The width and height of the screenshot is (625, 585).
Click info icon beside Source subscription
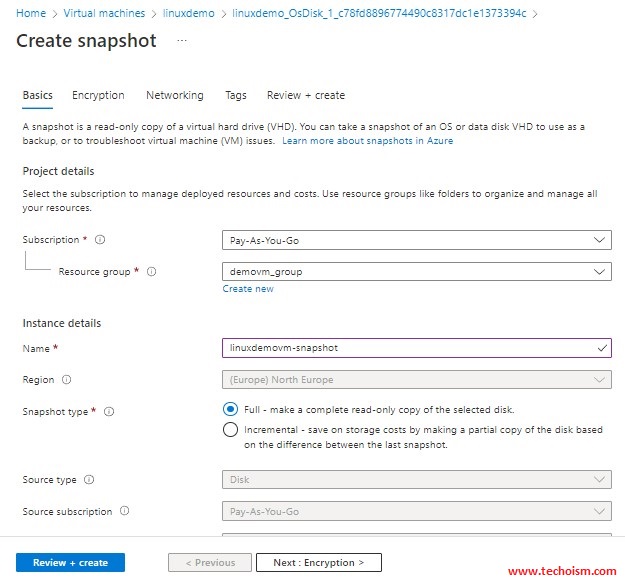pos(124,511)
